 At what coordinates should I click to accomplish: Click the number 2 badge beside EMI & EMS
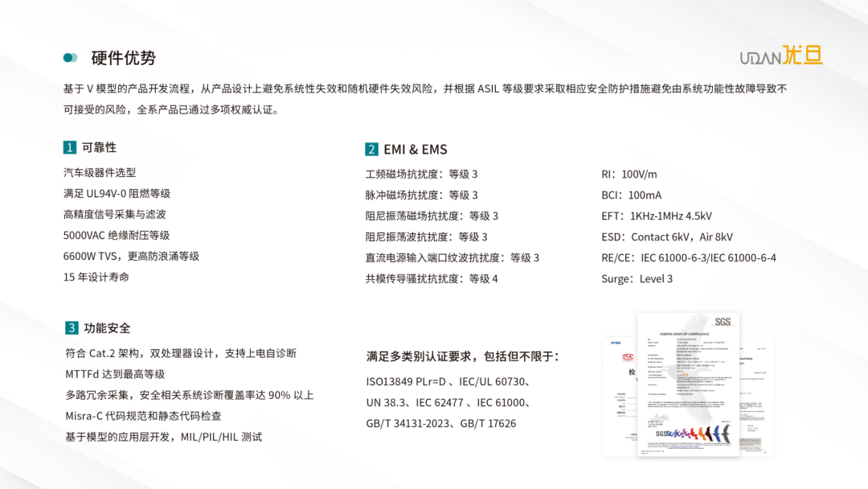371,149
